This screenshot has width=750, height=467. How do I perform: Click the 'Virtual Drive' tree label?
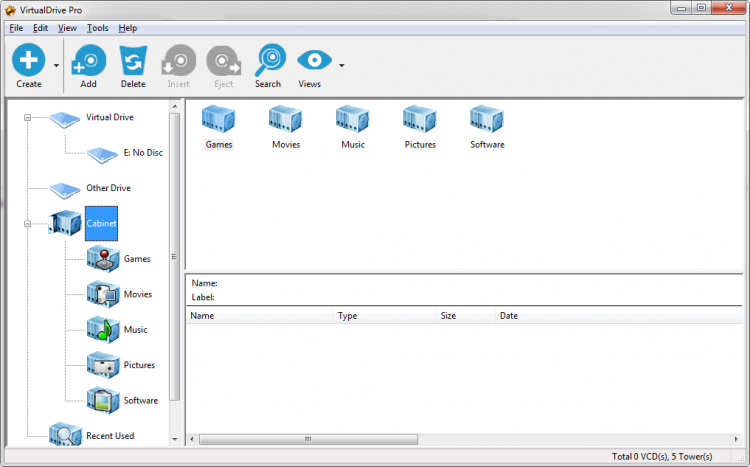[x=110, y=117]
